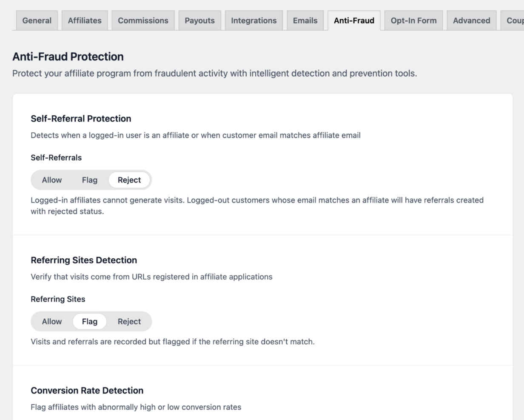The height and width of the screenshot is (420, 524).
Task: Click the Self-Referral Protection section title
Action: 80,119
